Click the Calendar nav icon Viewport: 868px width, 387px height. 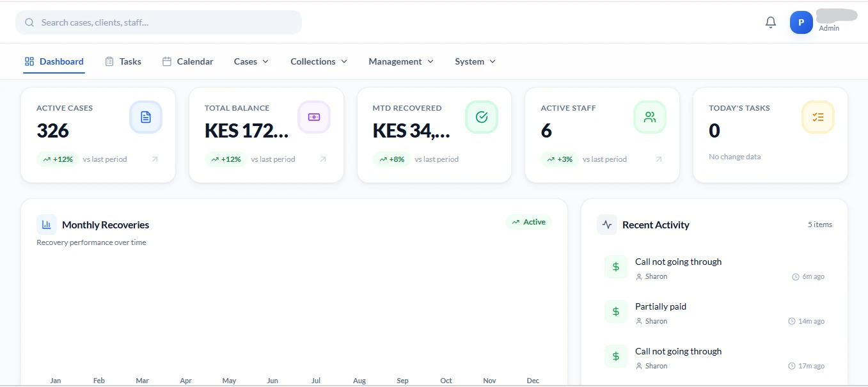[x=167, y=61]
